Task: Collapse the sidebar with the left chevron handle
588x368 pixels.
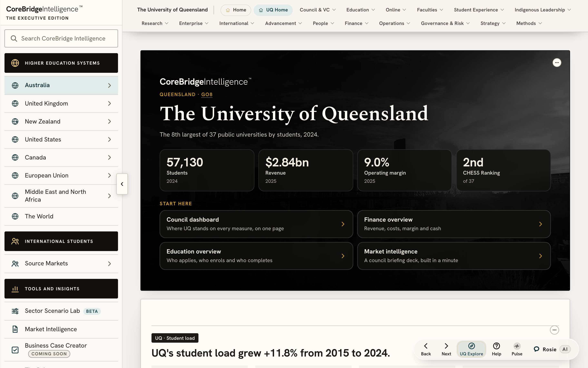Action: 122,184
